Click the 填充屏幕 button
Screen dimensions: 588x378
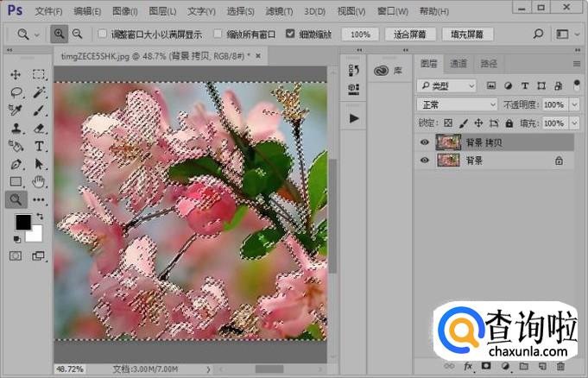[x=467, y=35]
